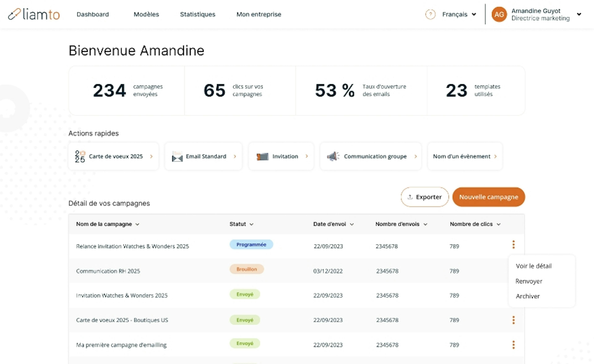Sort by Nombre d'envois column arrow
This screenshot has height=364, width=594.
426,224
